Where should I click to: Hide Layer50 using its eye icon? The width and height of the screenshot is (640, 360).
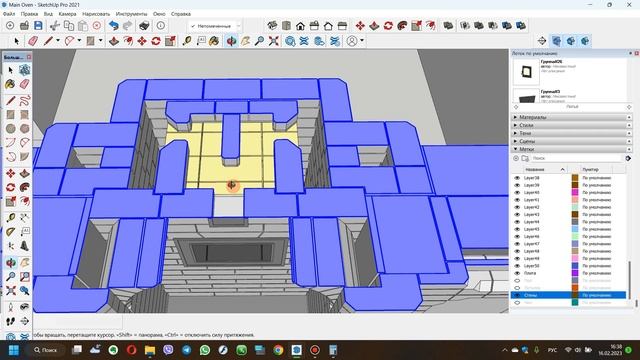click(517, 266)
